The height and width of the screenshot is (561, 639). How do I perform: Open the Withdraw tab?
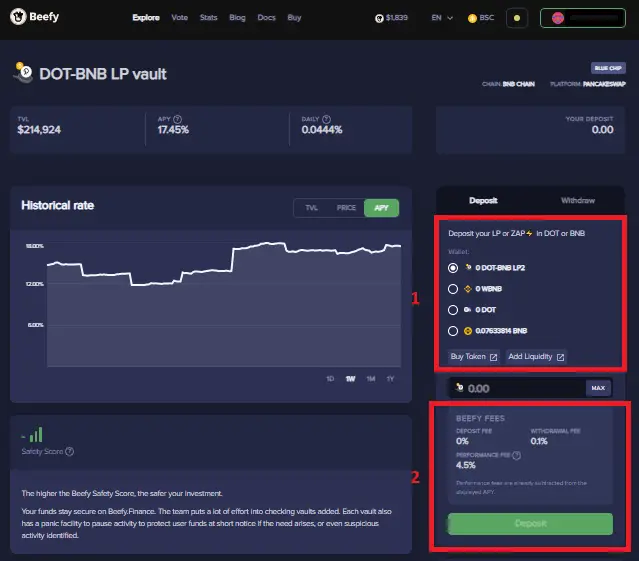click(x=577, y=201)
